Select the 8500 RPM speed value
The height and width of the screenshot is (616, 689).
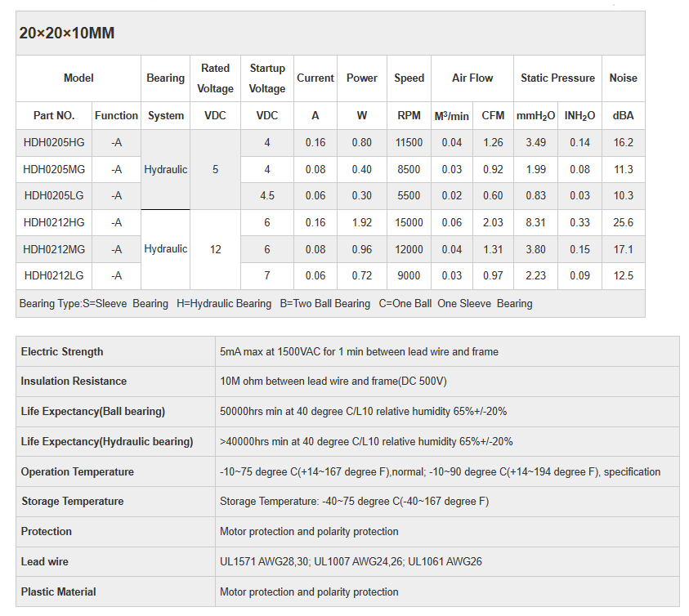point(409,170)
